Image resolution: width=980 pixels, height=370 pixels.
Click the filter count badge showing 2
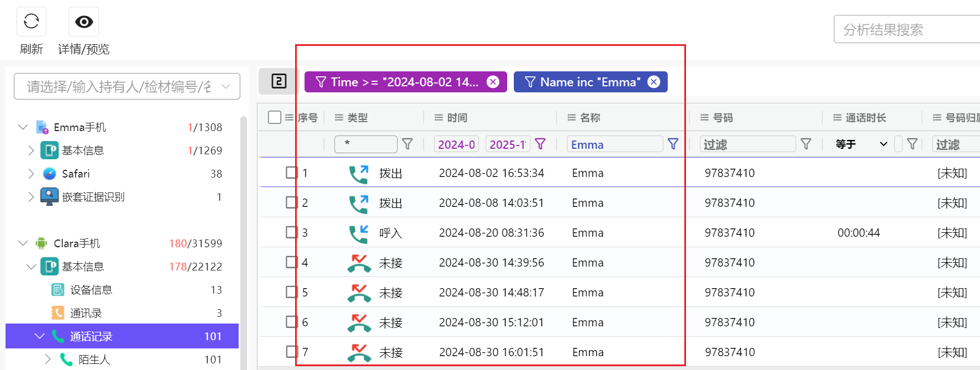coord(278,81)
